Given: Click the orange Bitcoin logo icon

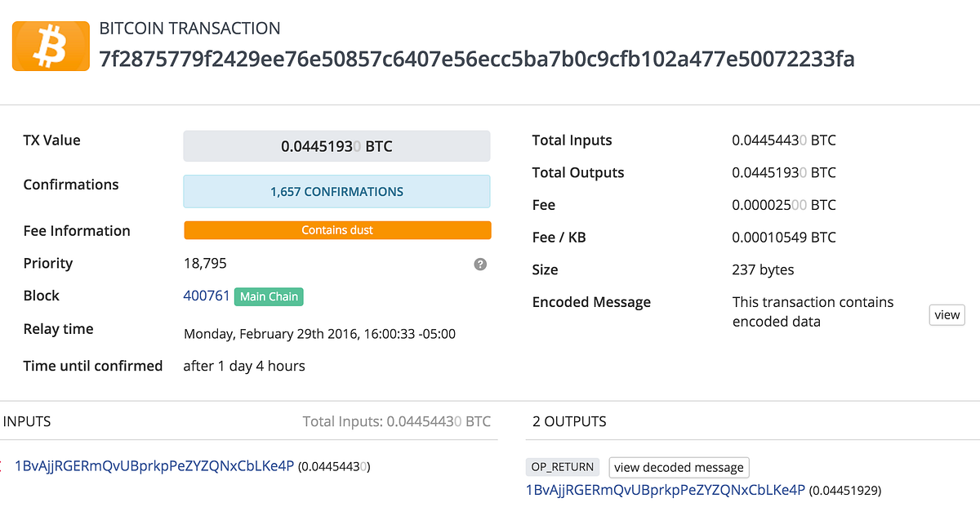Looking at the screenshot, I should pyautogui.click(x=51, y=46).
